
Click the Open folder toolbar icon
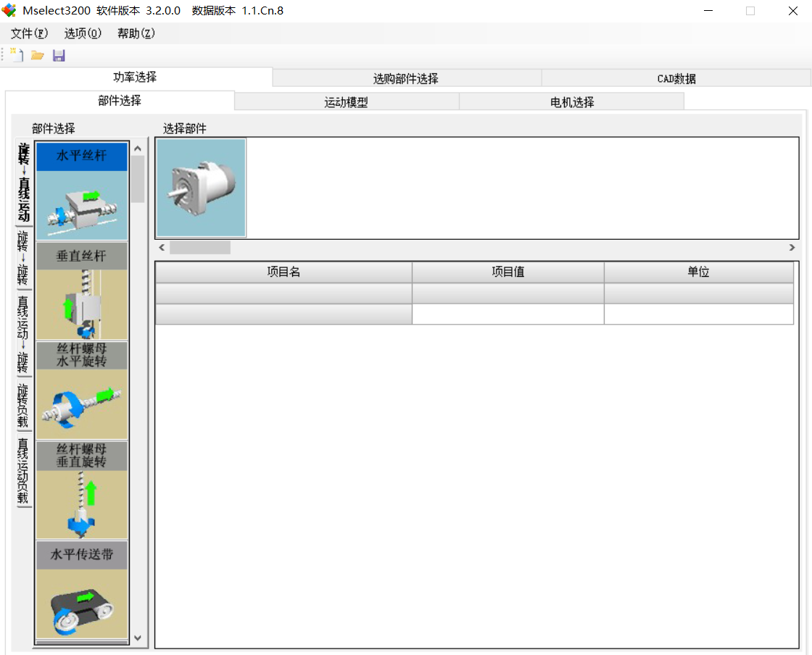pos(37,55)
